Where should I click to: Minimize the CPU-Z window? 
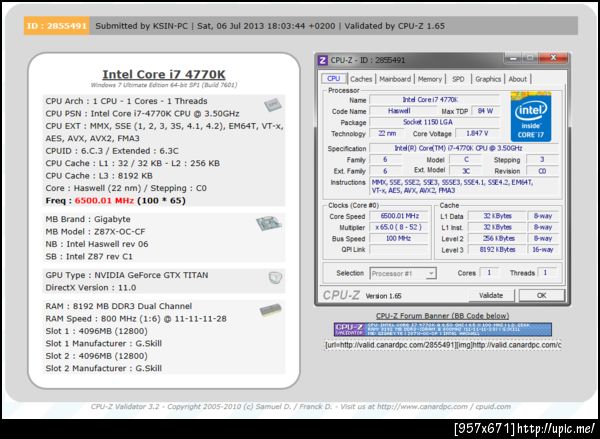(513, 58)
